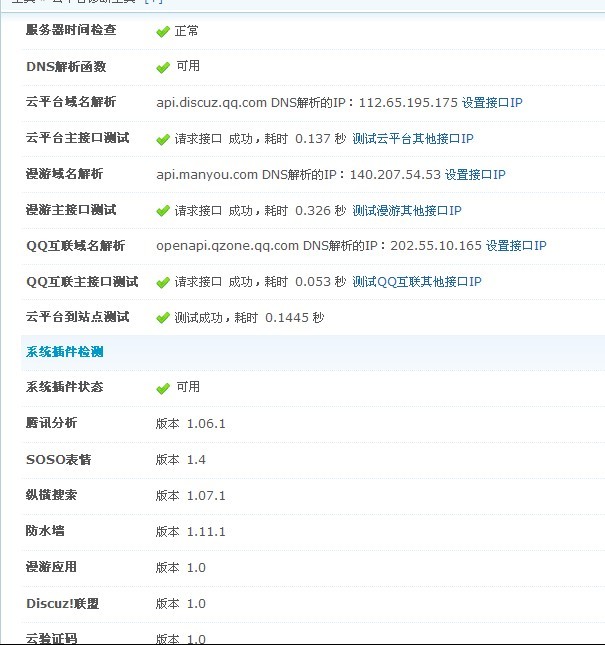Screen dimensions: 605x645
Task: Click the QQ互联域名解析 label
Action: pos(75,246)
